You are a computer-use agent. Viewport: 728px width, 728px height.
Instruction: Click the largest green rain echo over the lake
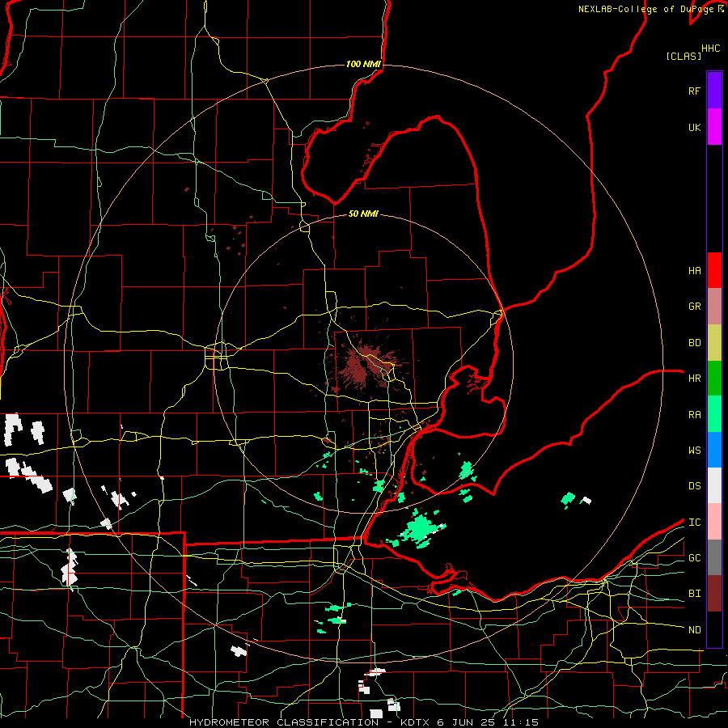(418, 530)
